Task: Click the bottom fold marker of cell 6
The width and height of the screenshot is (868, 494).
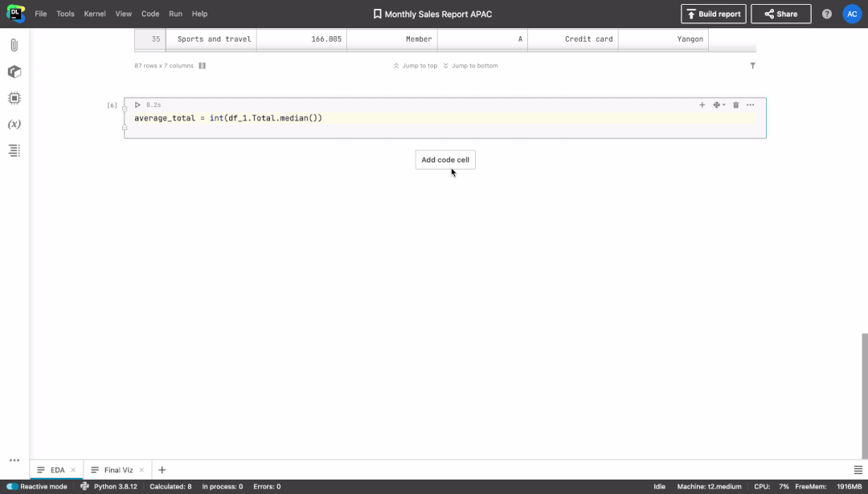Action: (125, 128)
